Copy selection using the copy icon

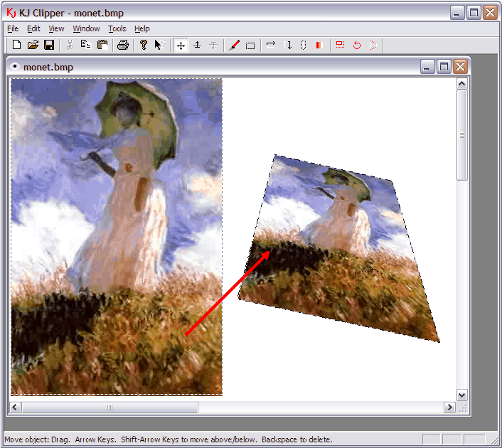click(86, 45)
